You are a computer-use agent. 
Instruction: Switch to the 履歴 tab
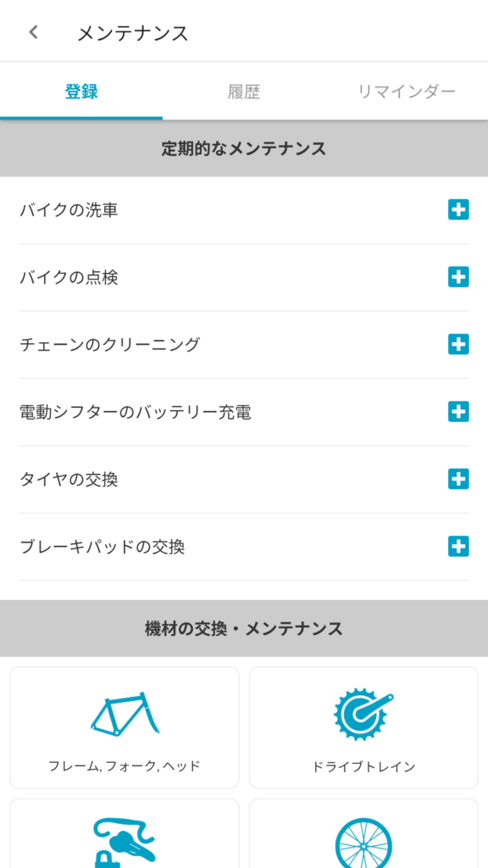pos(244,92)
